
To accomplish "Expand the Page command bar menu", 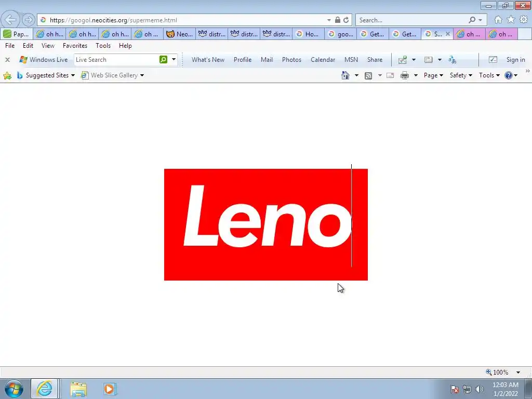I will tap(433, 75).
